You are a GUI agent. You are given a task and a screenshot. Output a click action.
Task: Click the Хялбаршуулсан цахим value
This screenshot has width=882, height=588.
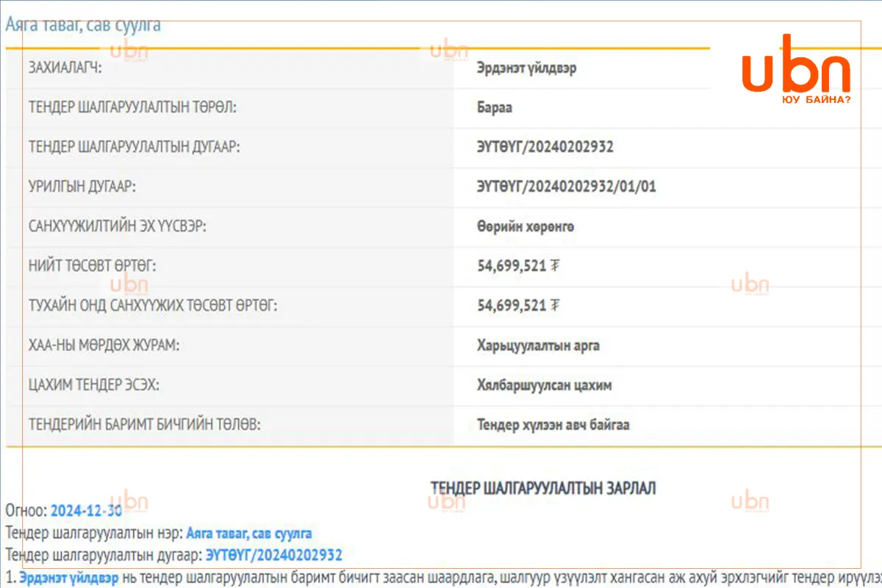(x=544, y=385)
